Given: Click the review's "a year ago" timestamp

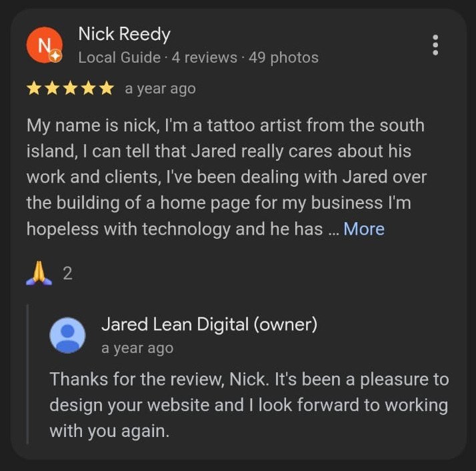Looking at the screenshot, I should [x=160, y=89].
